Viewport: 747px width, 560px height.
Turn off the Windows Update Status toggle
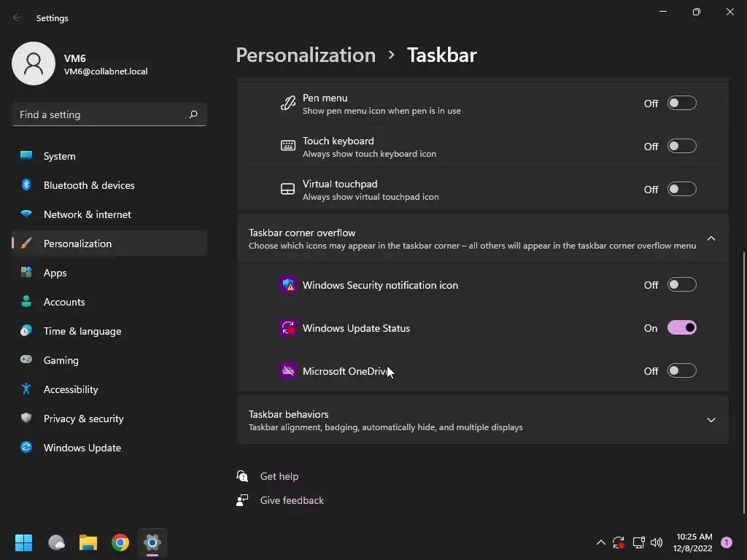click(682, 327)
